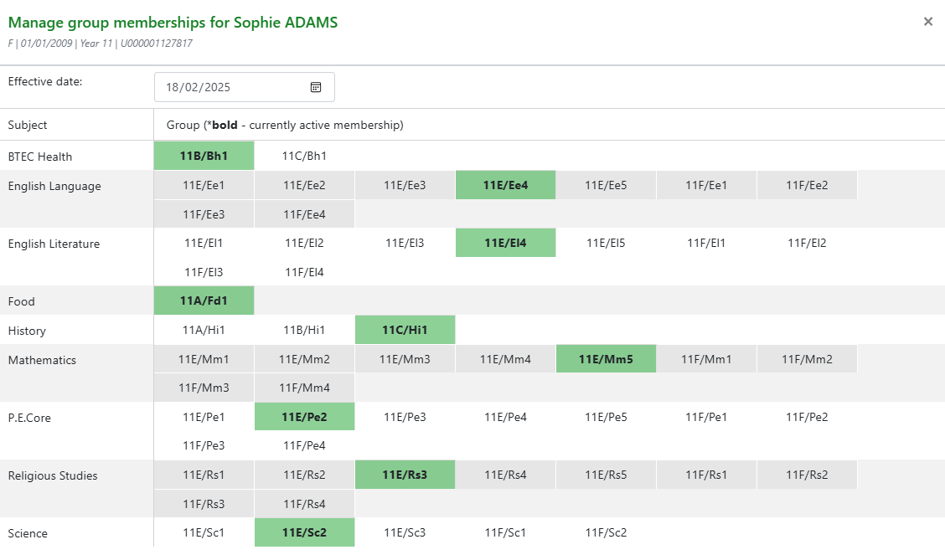Toggle active History group 11C/Hi1
The image size is (945, 560).
point(405,329)
